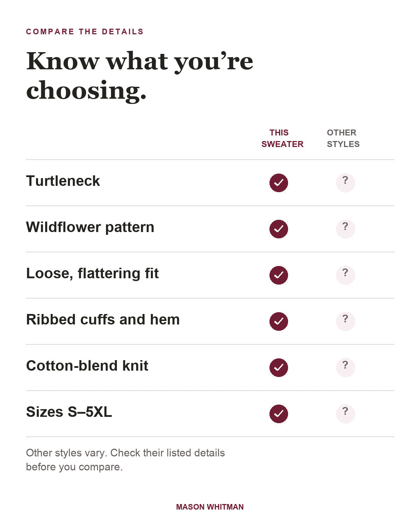Screen dimensions: 420x525
Task: Select the THIS SWEATER column header
Action: click(282, 138)
